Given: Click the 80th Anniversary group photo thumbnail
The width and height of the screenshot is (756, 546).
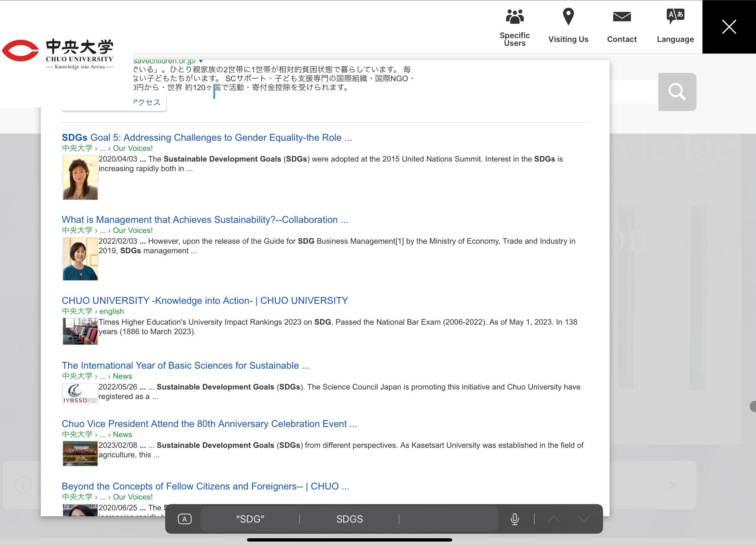Looking at the screenshot, I should pos(80,454).
